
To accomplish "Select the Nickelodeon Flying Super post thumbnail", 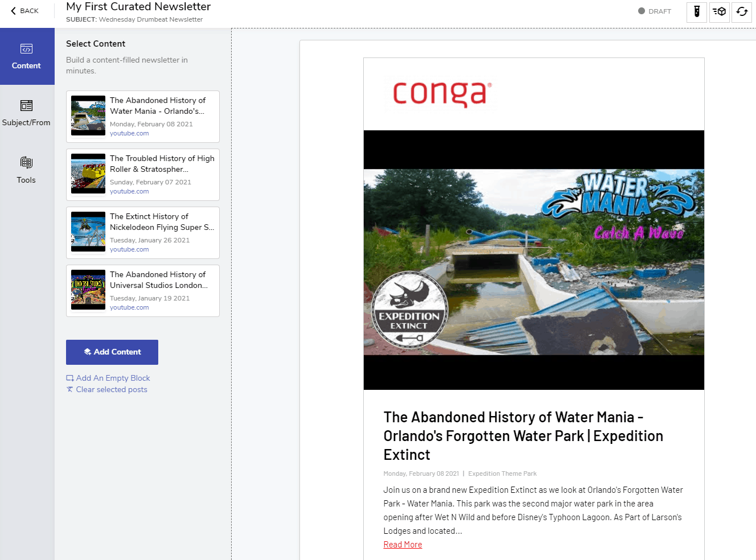I will tap(88, 232).
